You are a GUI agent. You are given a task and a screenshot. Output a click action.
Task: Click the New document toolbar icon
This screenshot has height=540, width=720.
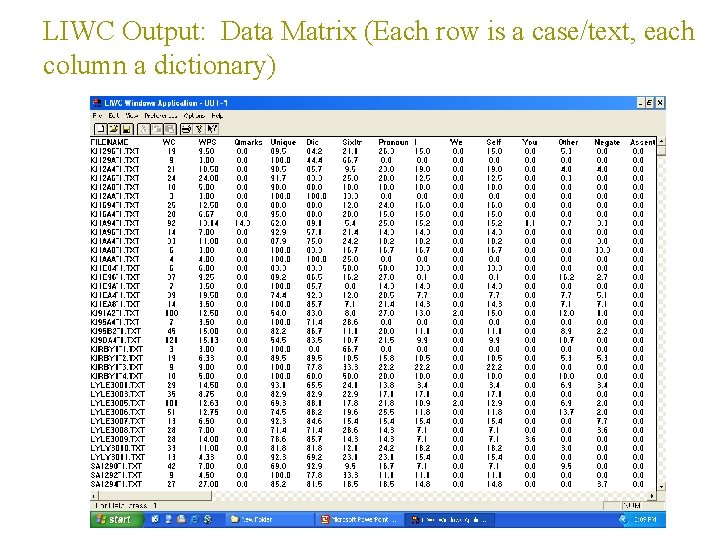coord(99,129)
